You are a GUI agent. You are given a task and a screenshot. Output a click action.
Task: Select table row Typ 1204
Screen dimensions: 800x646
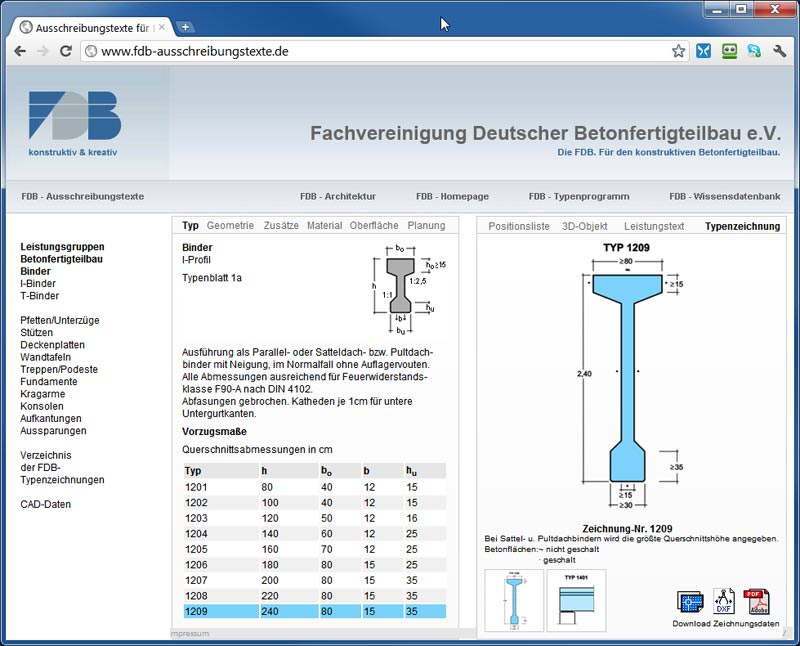314,534
